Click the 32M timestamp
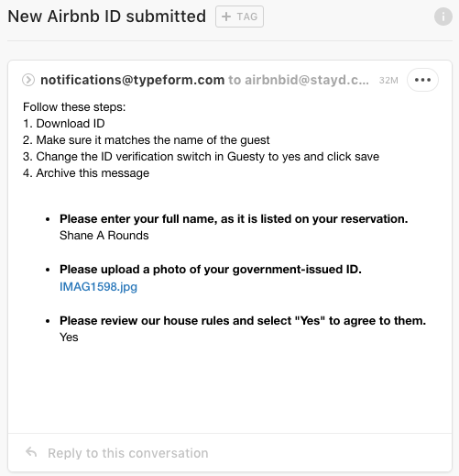459x476 pixels. [x=388, y=81]
